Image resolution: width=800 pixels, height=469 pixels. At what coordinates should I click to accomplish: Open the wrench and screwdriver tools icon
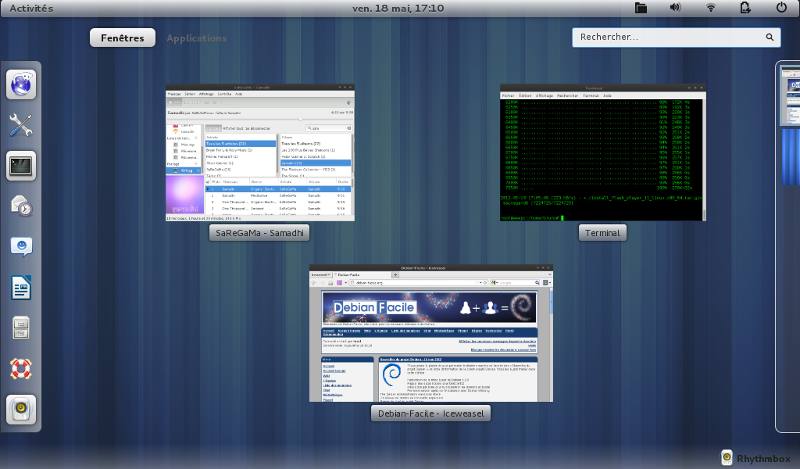point(21,125)
